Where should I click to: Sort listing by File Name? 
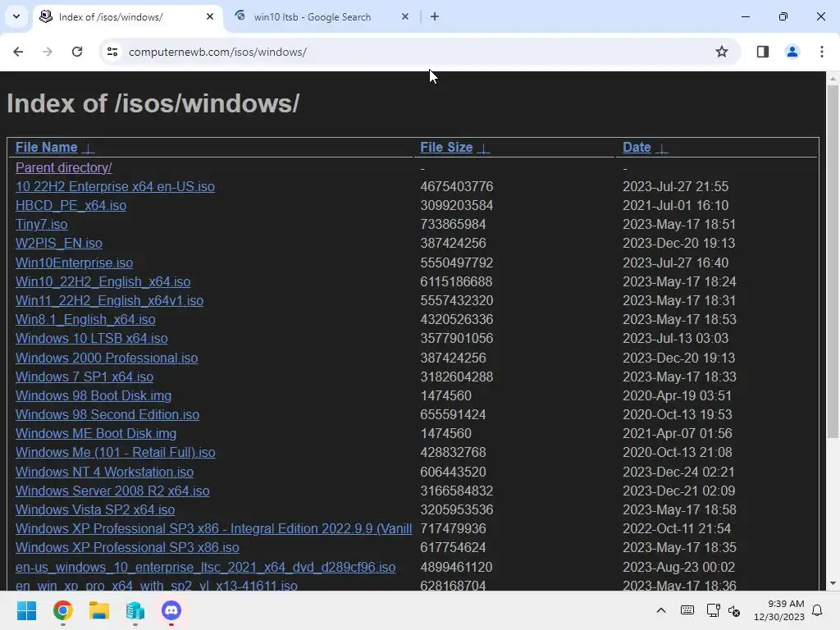tap(46, 148)
